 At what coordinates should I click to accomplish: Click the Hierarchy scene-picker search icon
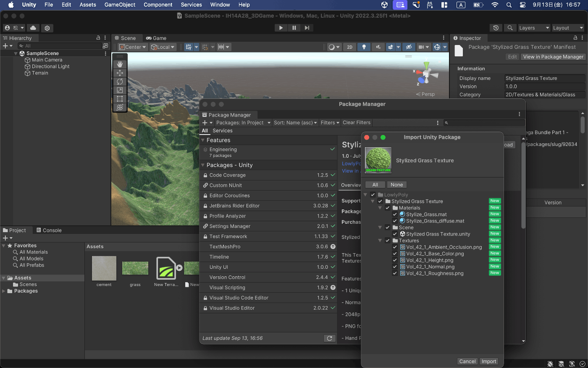coord(105,46)
